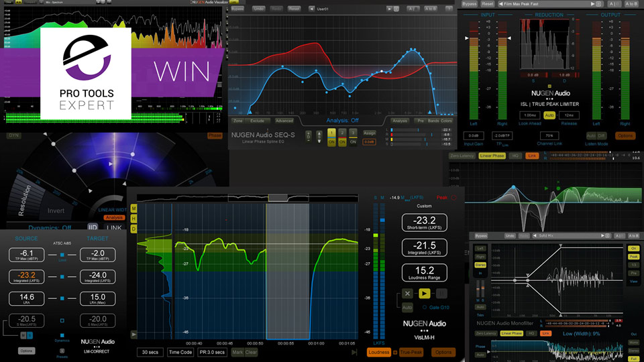
Task: Click the orange Link button beside HQ in the top EQ bar
Action: pos(532,156)
